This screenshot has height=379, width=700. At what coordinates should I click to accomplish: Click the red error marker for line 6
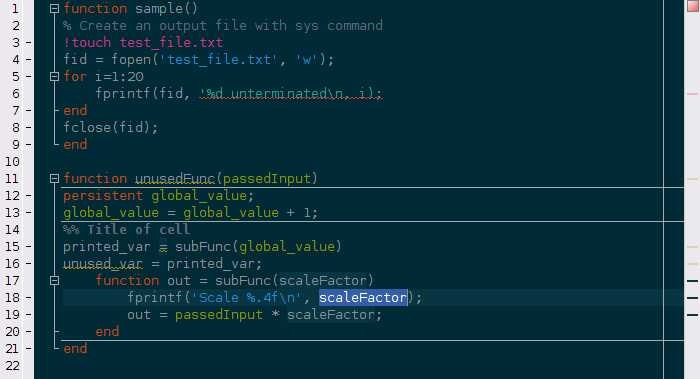[692, 94]
